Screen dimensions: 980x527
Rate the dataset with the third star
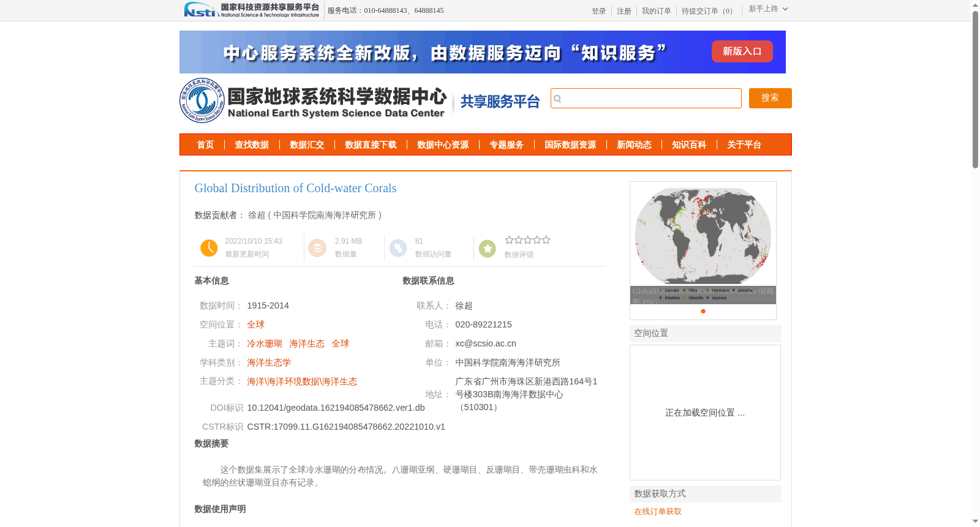click(527, 240)
